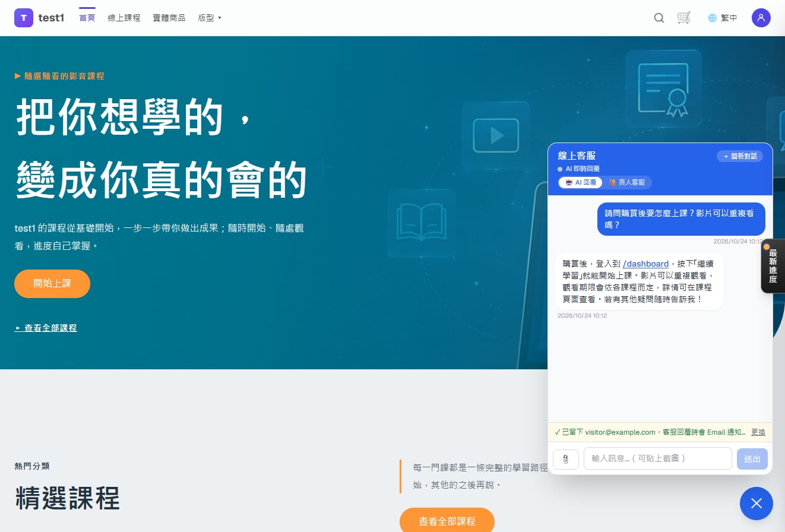Click the orange 查看全部課程 button
785x532 pixels.
click(x=447, y=521)
